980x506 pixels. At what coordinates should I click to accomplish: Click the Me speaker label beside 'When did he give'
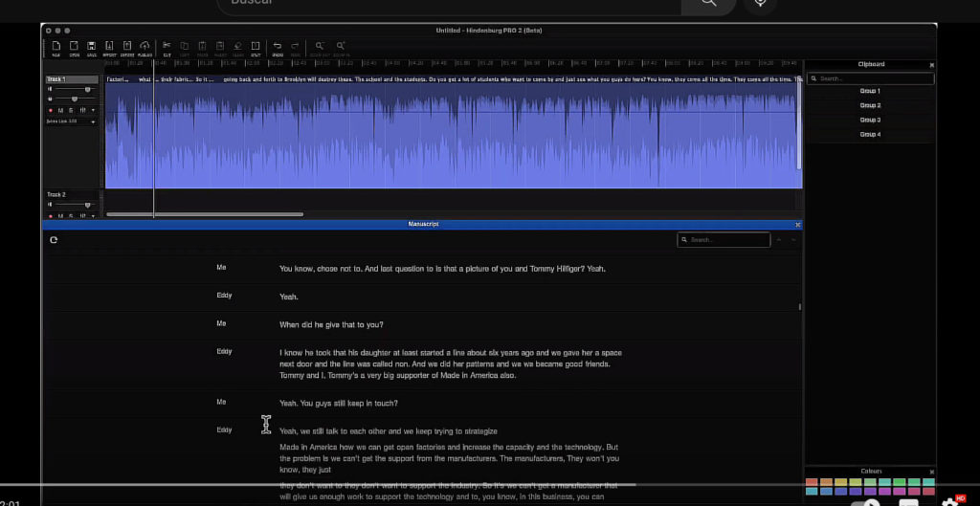click(x=221, y=323)
